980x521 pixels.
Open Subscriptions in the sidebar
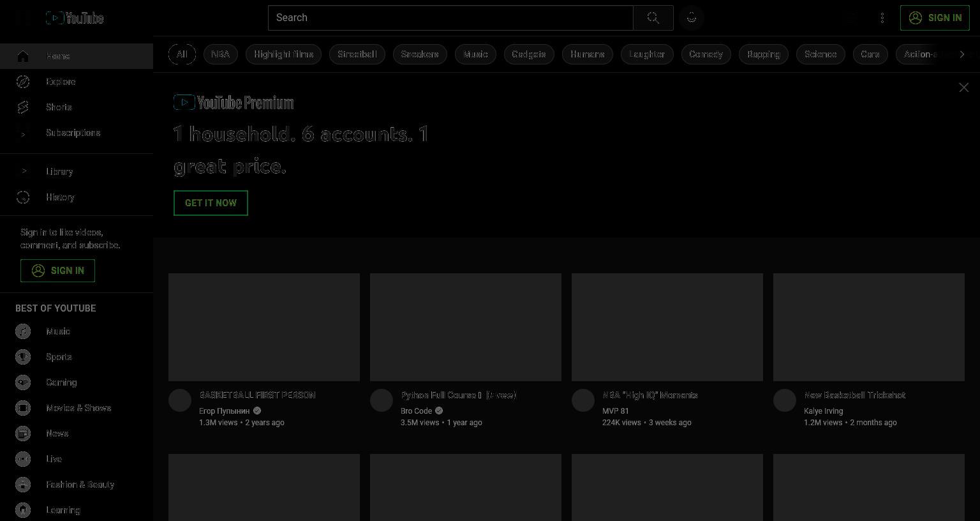pos(77,133)
